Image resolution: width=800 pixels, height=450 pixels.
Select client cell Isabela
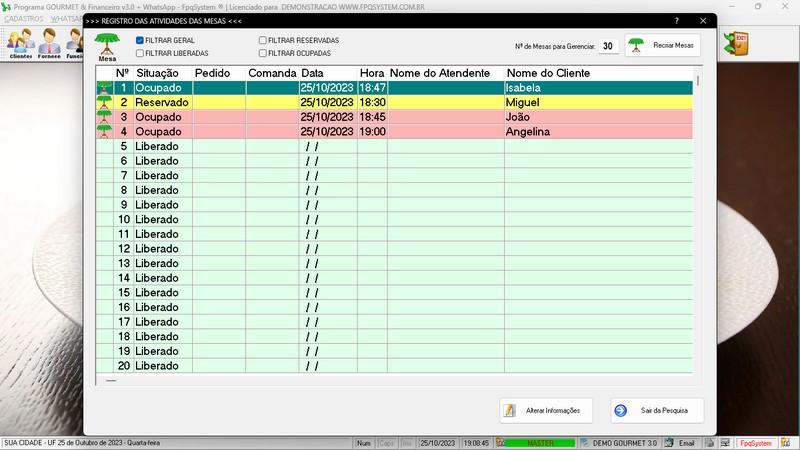(x=598, y=88)
